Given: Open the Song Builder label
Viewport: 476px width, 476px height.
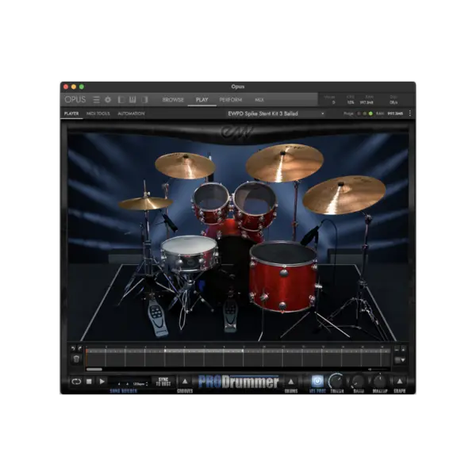Looking at the screenshot, I should click(123, 391).
